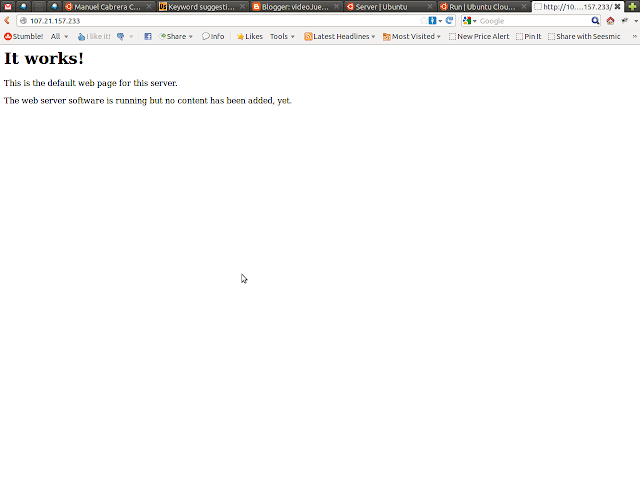This screenshot has height=500, width=640.
Task: Switch to Manuel Cabrera C... tab
Action: 109,7
